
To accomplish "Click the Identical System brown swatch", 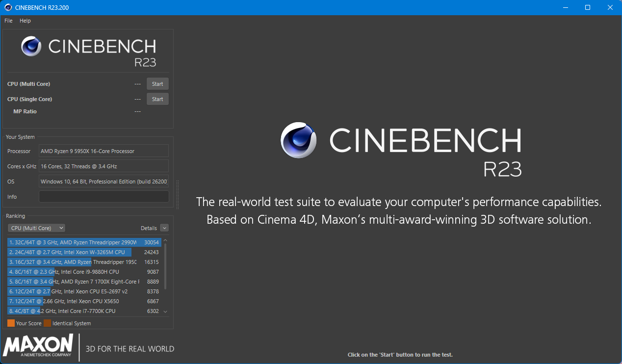I will (47, 323).
